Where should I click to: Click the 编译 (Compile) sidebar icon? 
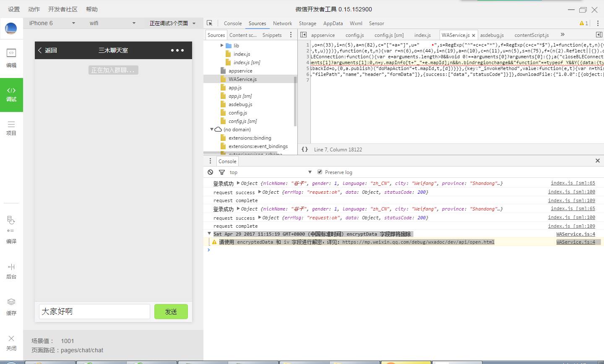(x=11, y=230)
